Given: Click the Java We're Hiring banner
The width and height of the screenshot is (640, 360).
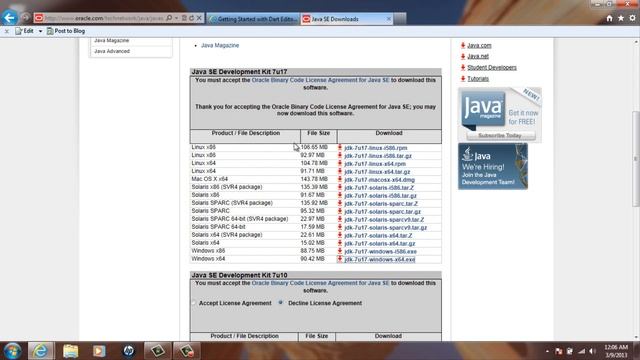Looking at the screenshot, I should click(x=493, y=166).
